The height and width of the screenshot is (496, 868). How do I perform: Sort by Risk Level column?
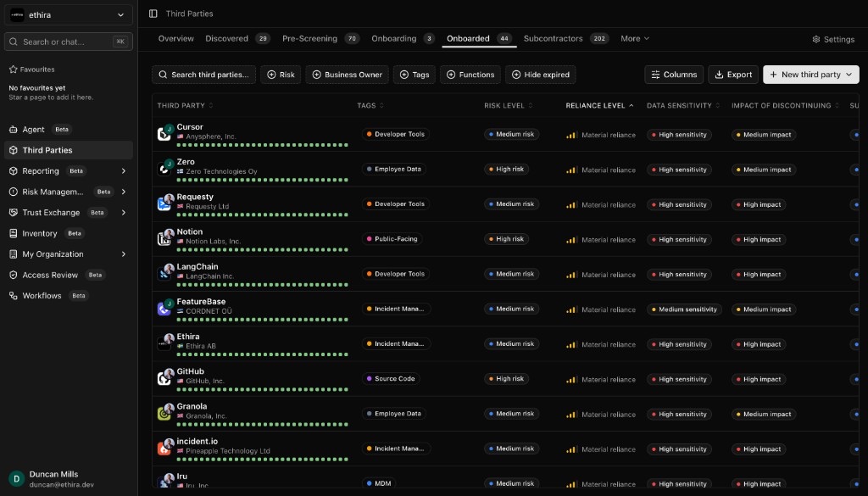509,106
